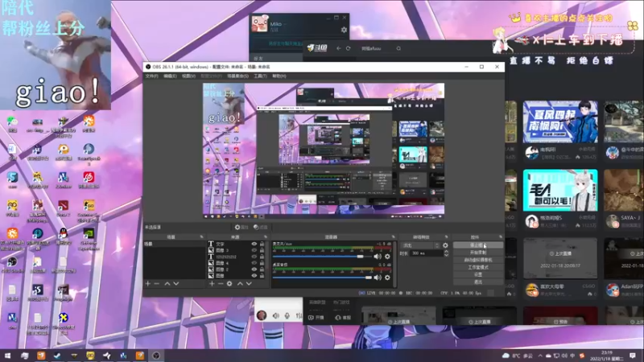Toggle lock on the 图像 3 source
The height and width of the screenshot is (362, 644).
262,250
